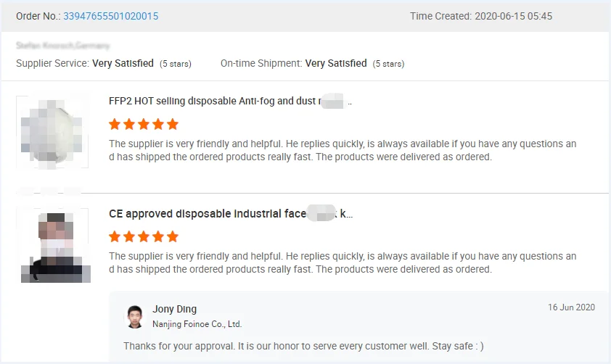Select the Jony Ding name
The width and height of the screenshot is (611, 364).
pos(174,309)
